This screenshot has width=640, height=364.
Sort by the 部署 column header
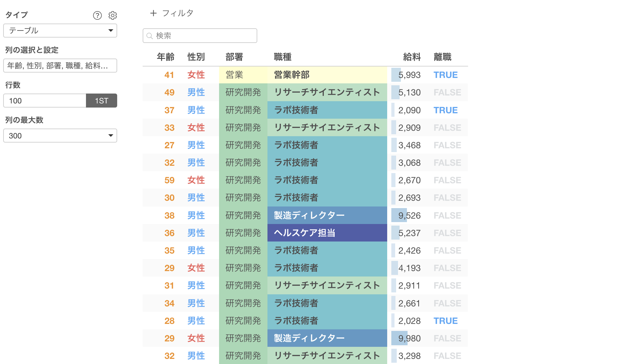[x=234, y=57]
